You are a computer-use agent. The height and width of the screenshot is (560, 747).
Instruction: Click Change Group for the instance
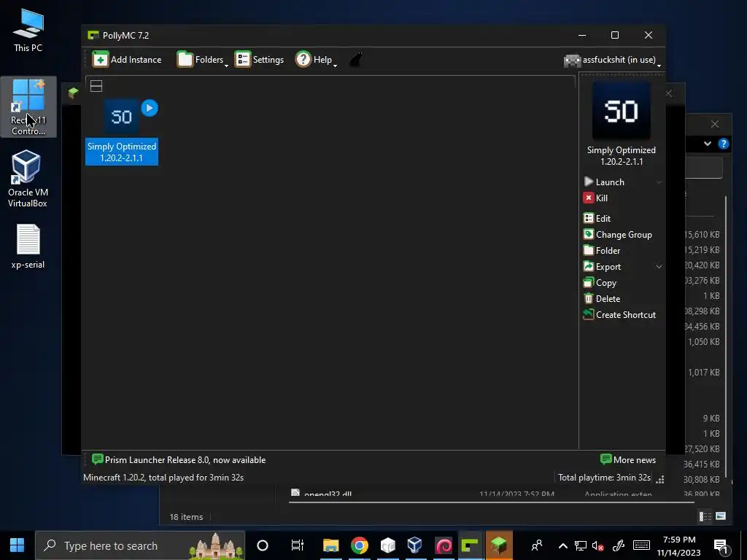click(x=617, y=235)
